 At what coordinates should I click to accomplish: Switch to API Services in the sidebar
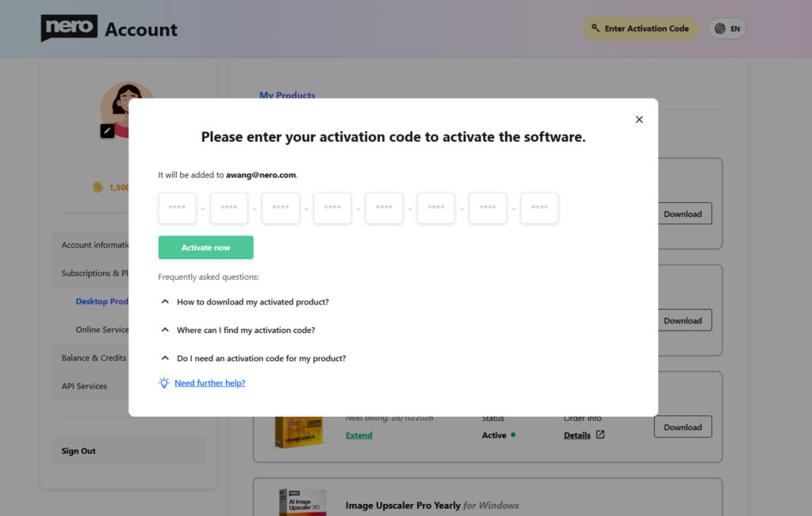pos(85,386)
